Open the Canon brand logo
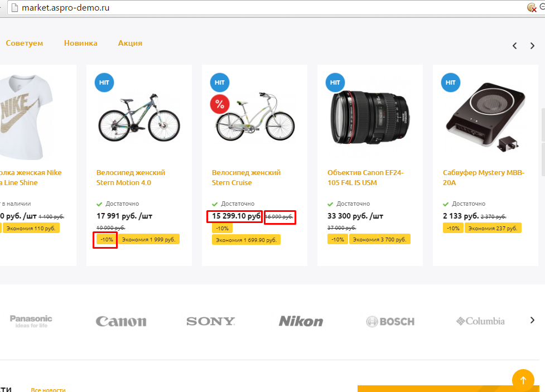Image resolution: width=545 pixels, height=392 pixels. (121, 321)
